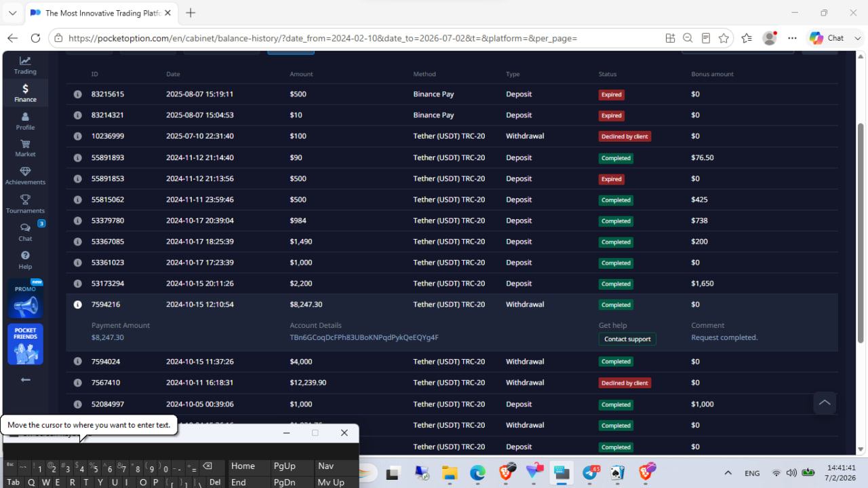
Task: Open Chat with 3 unread badge
Action: (25, 232)
